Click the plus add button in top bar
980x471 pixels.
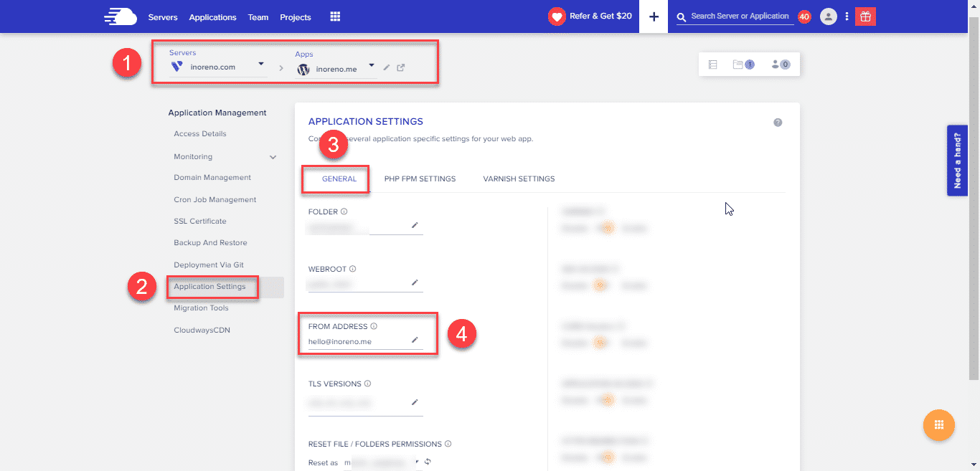point(654,16)
